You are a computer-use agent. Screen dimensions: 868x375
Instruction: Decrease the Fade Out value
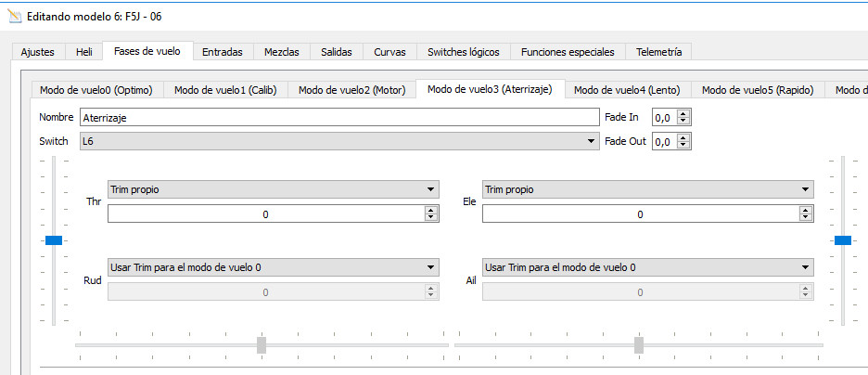(x=684, y=146)
